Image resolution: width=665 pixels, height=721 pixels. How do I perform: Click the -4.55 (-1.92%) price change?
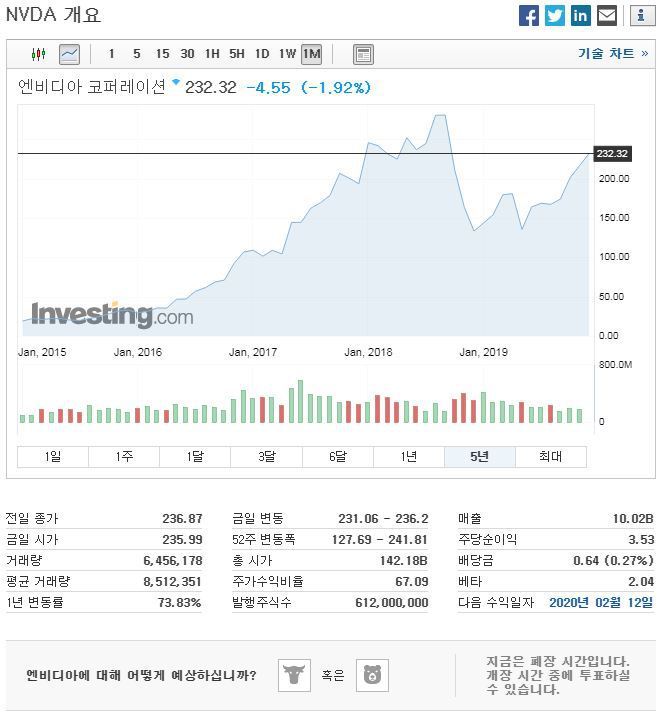coord(309,87)
